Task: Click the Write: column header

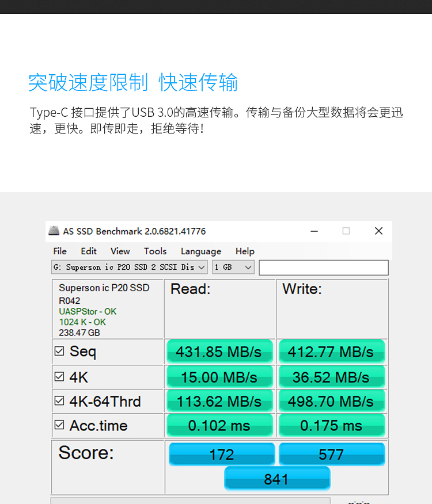Action: coord(302,289)
